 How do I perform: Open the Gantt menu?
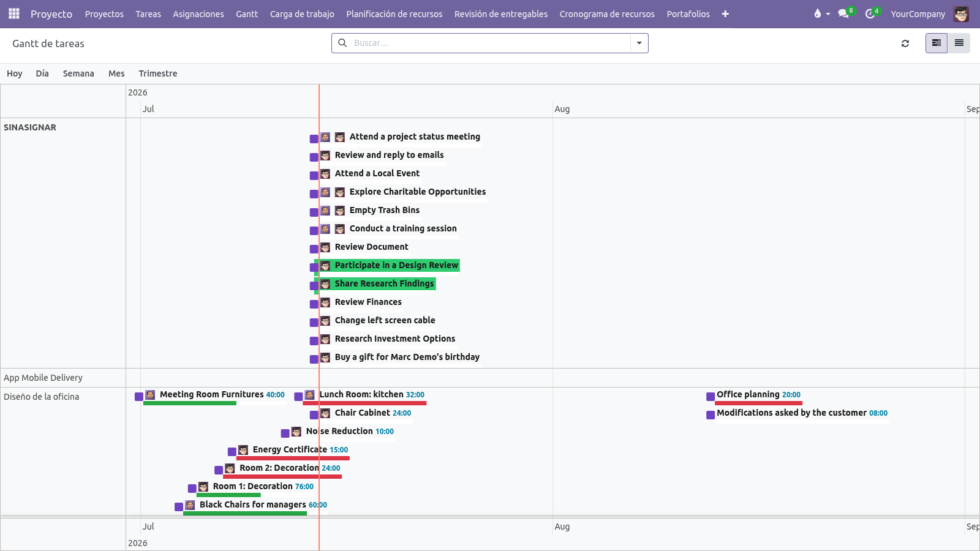pyautogui.click(x=247, y=14)
